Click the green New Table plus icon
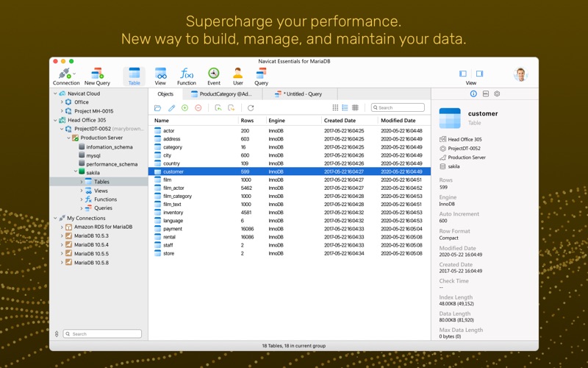The height and width of the screenshot is (368, 588). coord(185,107)
